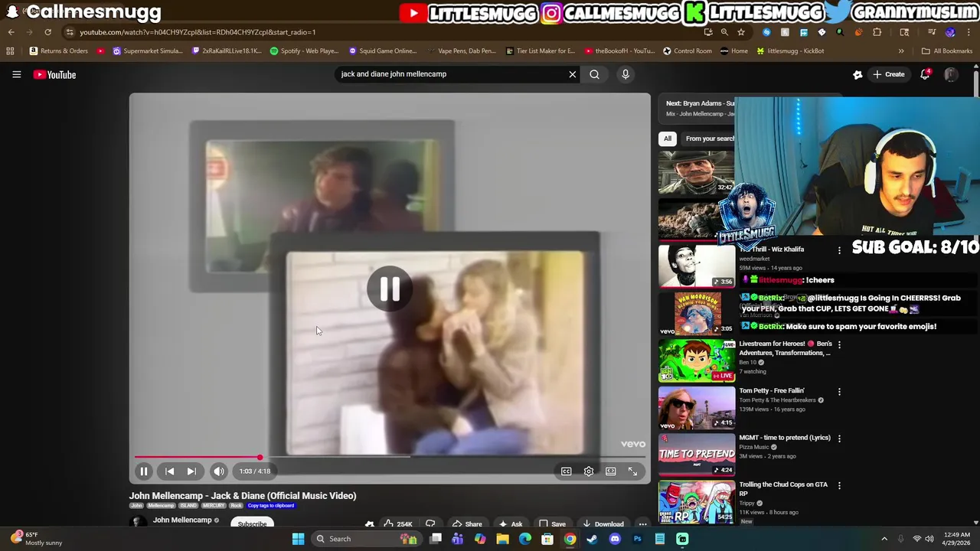Open the Create menu
The height and width of the screenshot is (551, 980).
(x=888, y=74)
